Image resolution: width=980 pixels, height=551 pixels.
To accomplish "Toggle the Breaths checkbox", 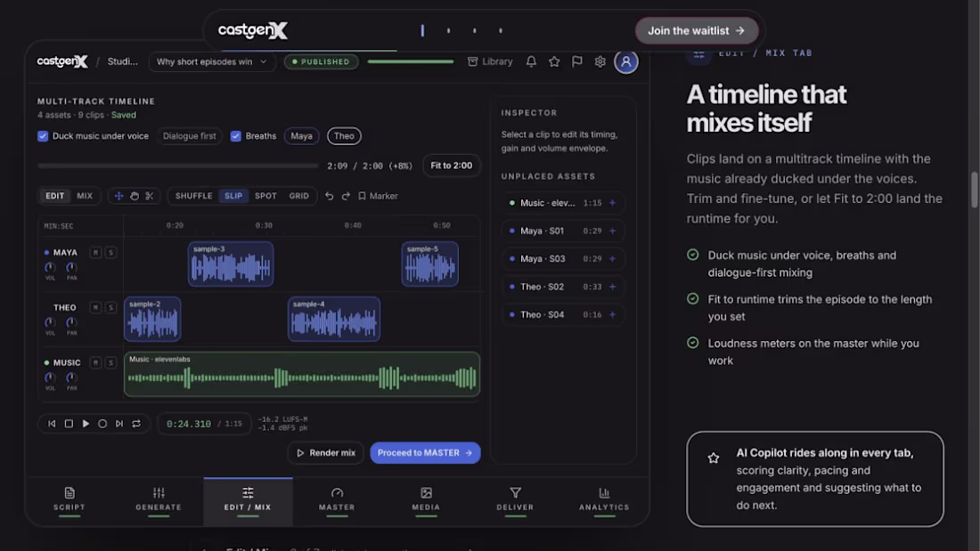I will (x=235, y=135).
